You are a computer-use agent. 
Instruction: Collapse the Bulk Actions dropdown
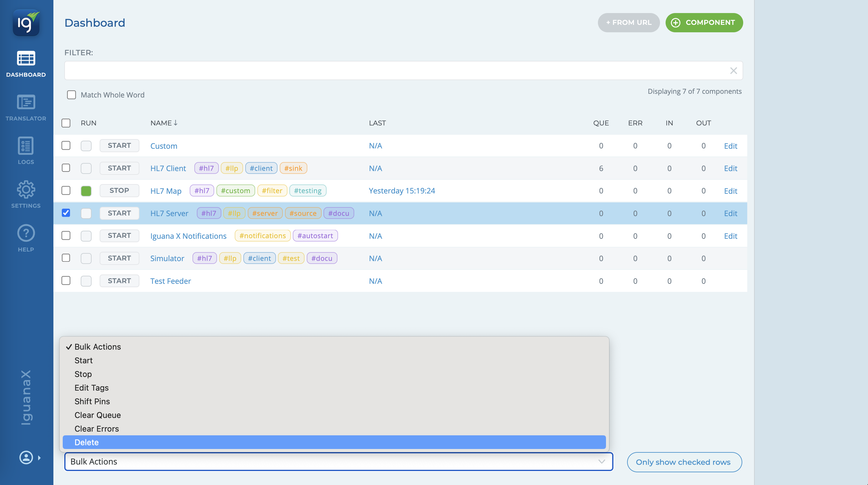pos(601,461)
